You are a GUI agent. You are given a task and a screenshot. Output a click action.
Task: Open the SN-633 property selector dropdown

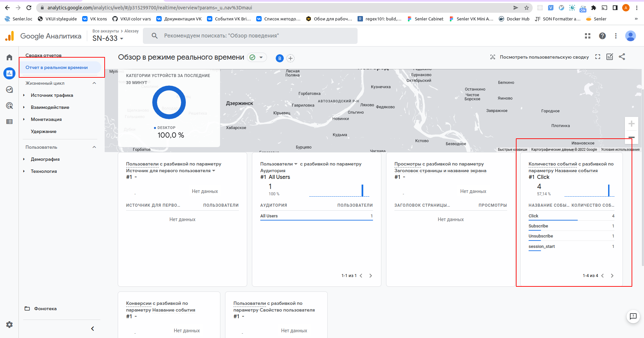coord(108,39)
